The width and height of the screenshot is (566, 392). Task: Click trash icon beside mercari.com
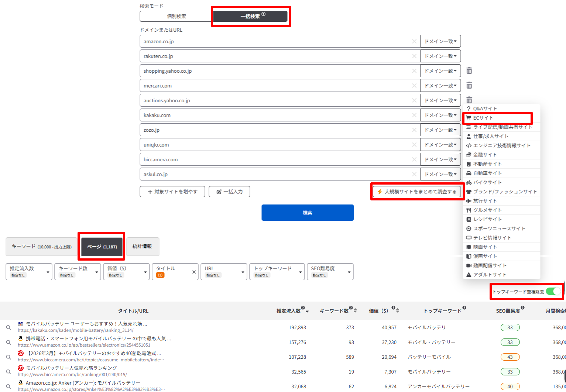[x=469, y=85]
